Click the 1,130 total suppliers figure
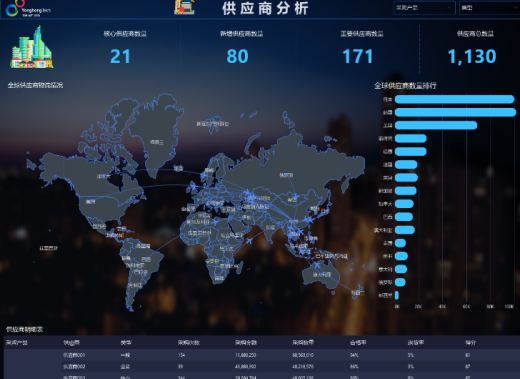Screen dimensions: 520x379 coord(472,56)
